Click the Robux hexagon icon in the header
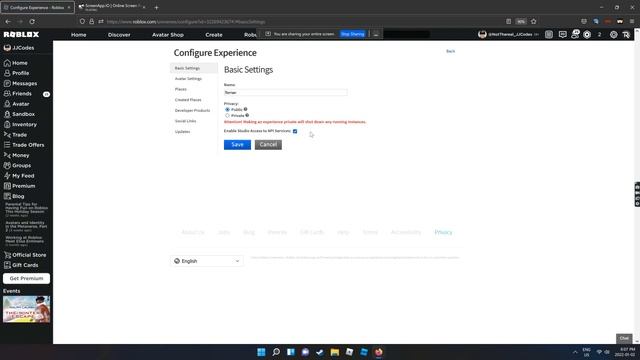The width and height of the screenshot is (640, 360). point(587,35)
